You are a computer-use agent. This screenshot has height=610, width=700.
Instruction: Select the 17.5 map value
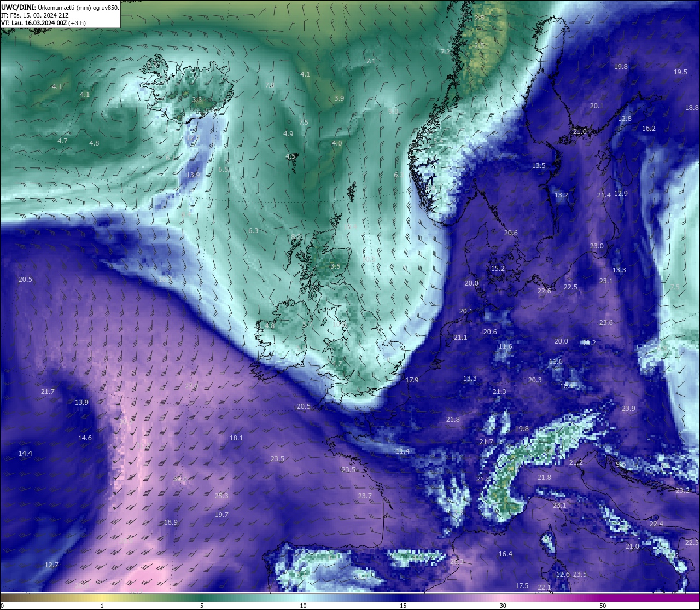(522, 586)
